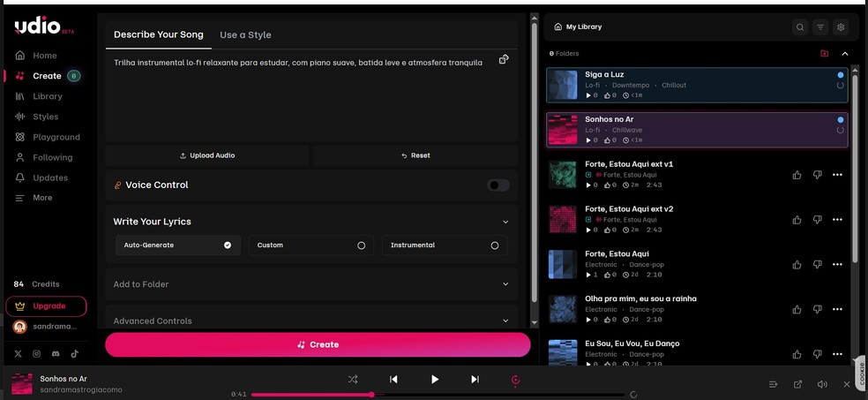The image size is (868, 400).
Task: Open the X social link
Action: (18, 353)
